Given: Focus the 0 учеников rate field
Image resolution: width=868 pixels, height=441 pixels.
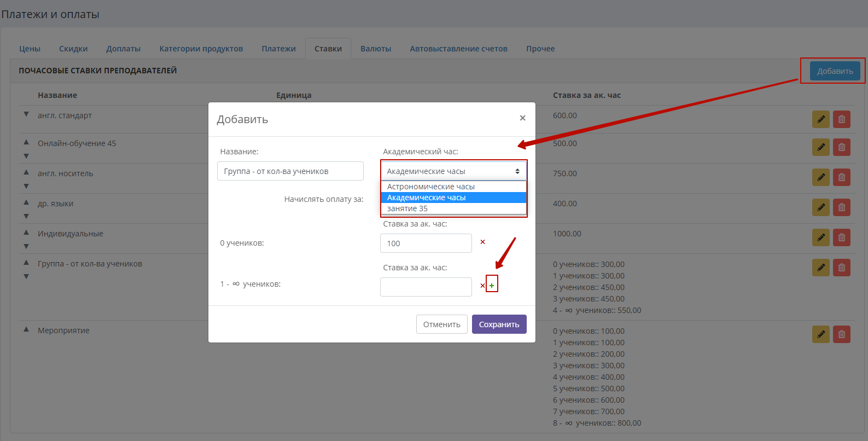Looking at the screenshot, I should point(426,243).
